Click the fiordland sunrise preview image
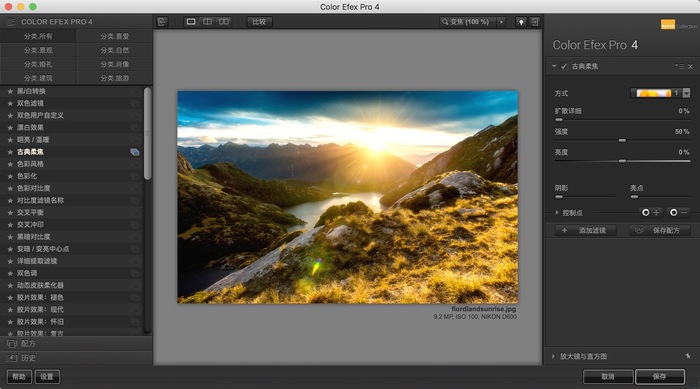This screenshot has width=700, height=389. tap(348, 197)
